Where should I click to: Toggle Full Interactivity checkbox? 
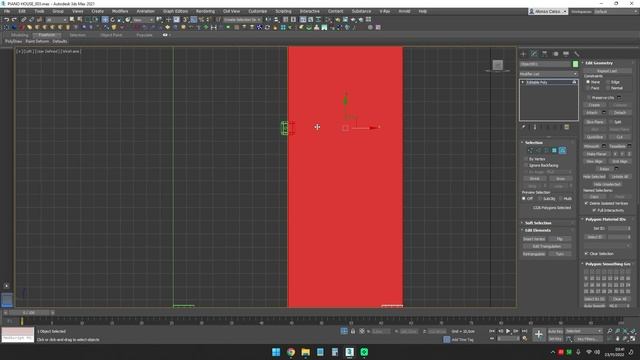point(594,210)
